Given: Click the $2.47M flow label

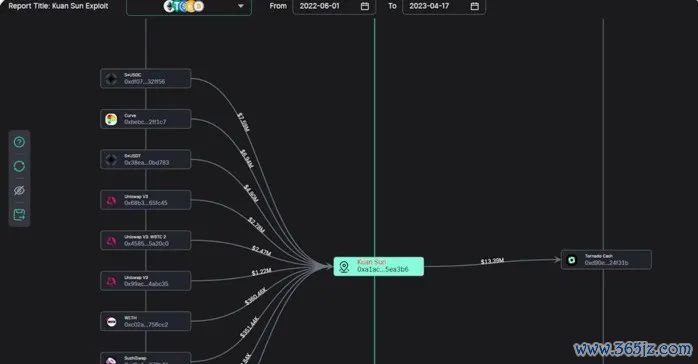Looking at the screenshot, I should click(261, 251).
